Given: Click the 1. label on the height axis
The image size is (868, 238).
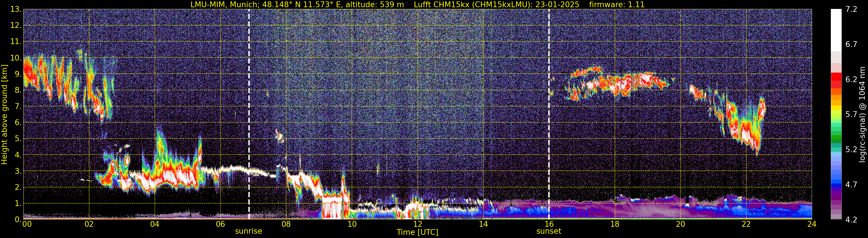Looking at the screenshot, I should [18, 204].
